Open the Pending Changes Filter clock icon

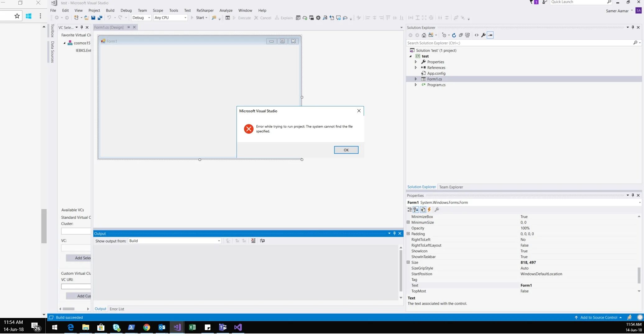(444, 35)
